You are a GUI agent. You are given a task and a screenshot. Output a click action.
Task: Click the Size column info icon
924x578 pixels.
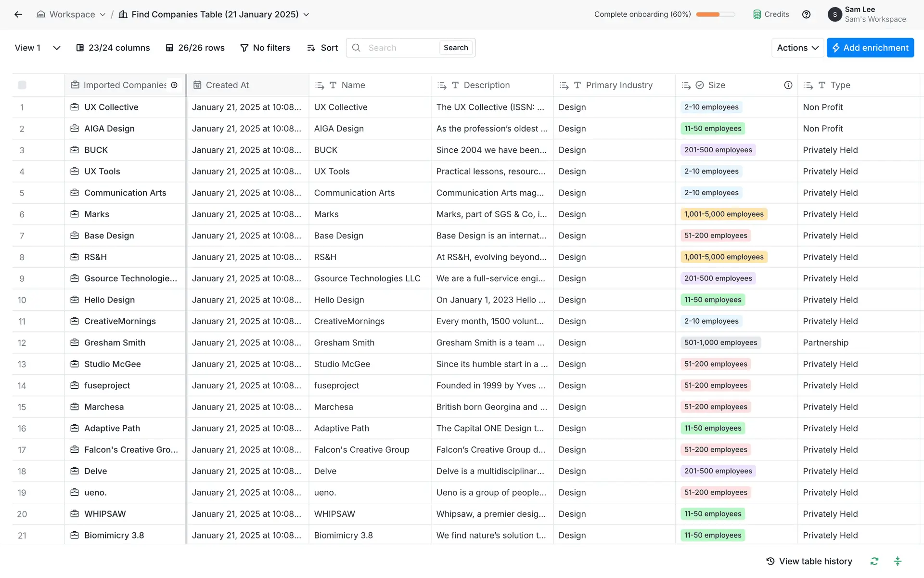[788, 85]
